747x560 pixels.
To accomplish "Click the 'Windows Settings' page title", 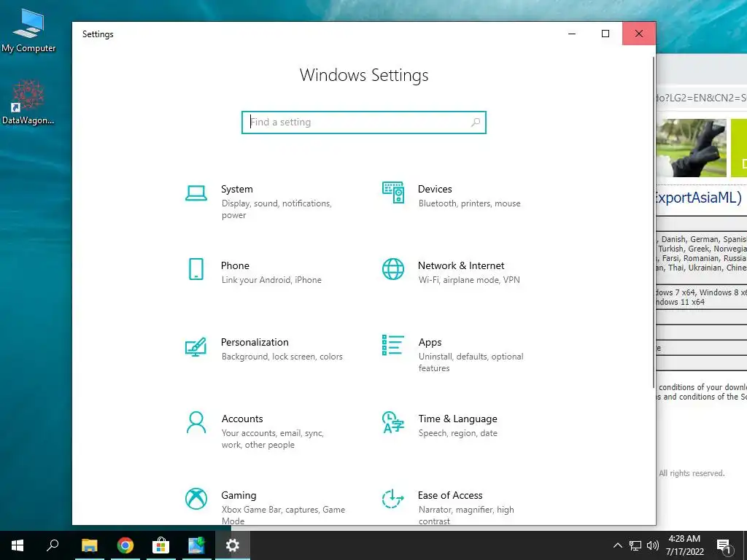I will click(364, 75).
